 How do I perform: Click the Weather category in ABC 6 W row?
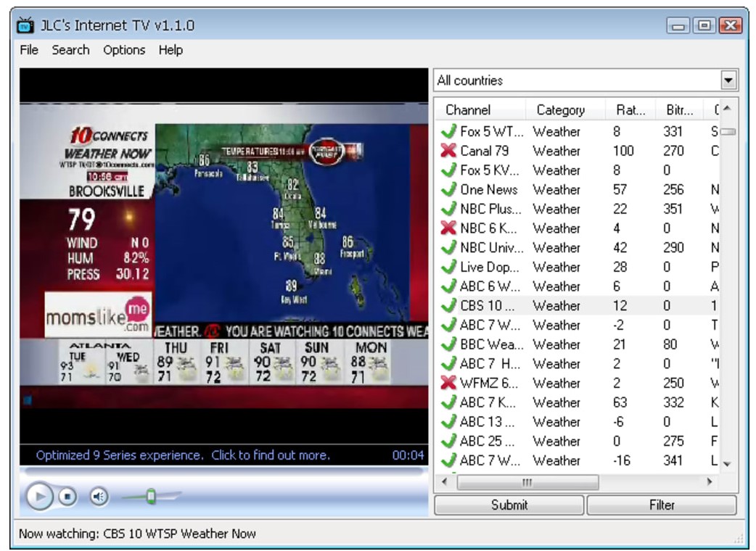(556, 286)
